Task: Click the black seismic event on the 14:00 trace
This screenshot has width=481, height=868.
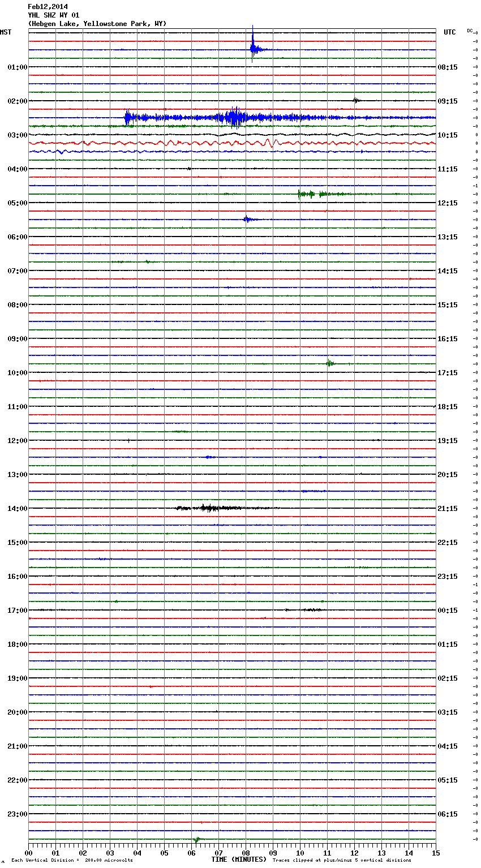Action: 209,508
